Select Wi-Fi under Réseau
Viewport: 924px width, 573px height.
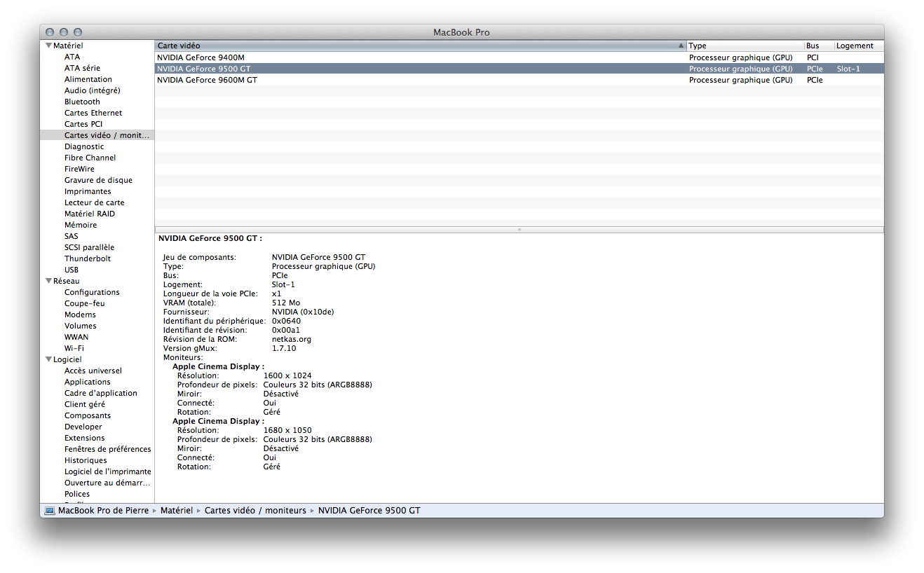click(74, 348)
